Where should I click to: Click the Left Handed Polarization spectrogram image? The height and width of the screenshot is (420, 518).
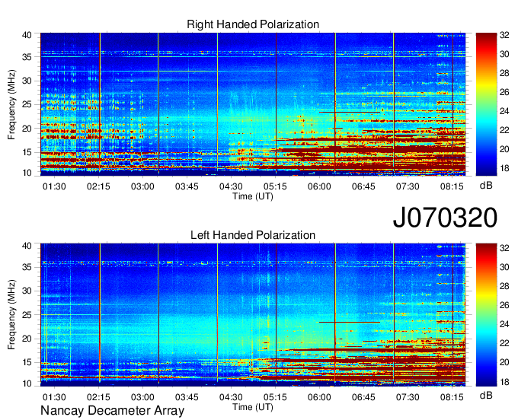[253, 315]
